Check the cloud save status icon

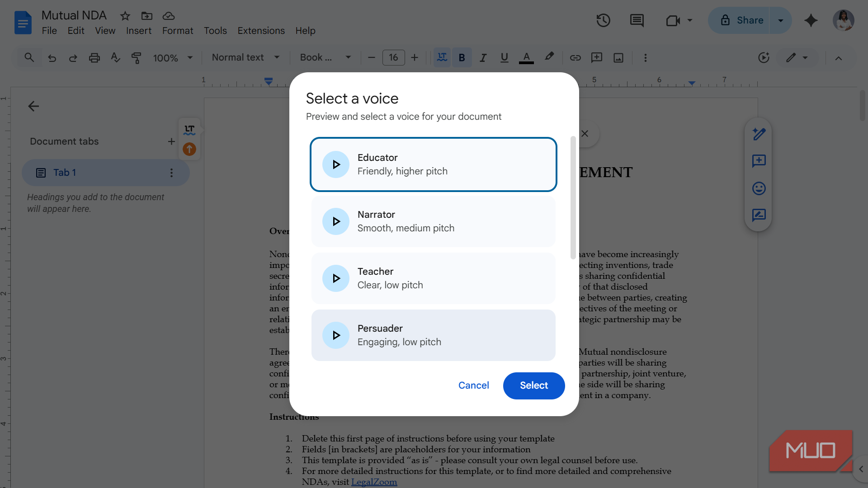point(169,16)
